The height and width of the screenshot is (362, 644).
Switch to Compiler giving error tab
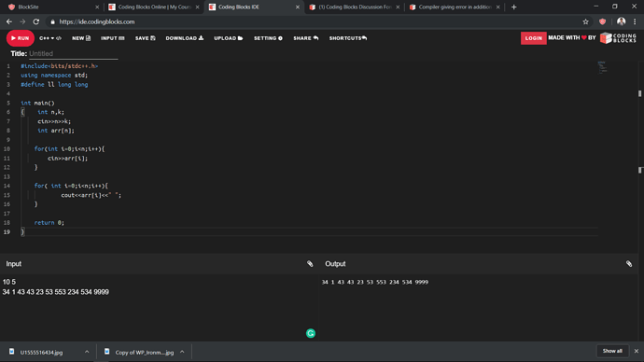pyautogui.click(x=455, y=7)
